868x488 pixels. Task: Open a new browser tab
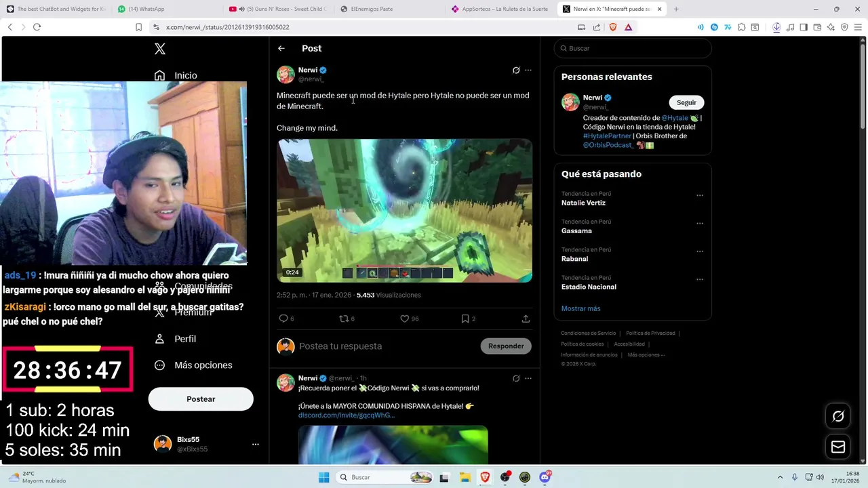[676, 9]
